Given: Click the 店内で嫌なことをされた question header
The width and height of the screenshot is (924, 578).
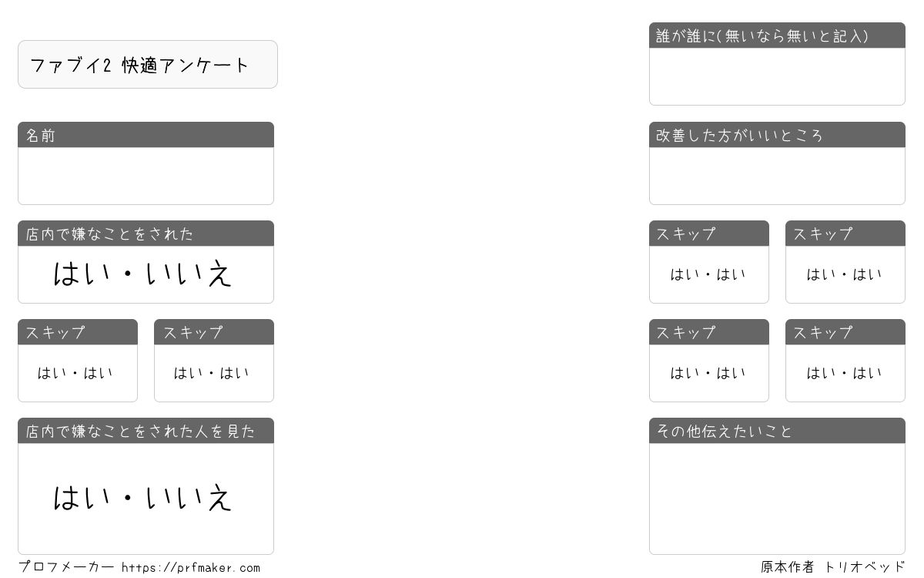Looking at the screenshot, I should point(146,234).
